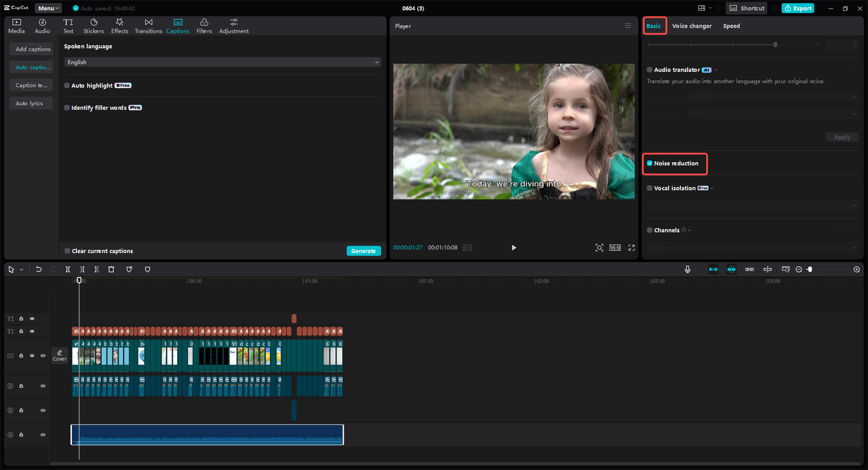Expand the Spoken language English dropdown

pos(222,62)
